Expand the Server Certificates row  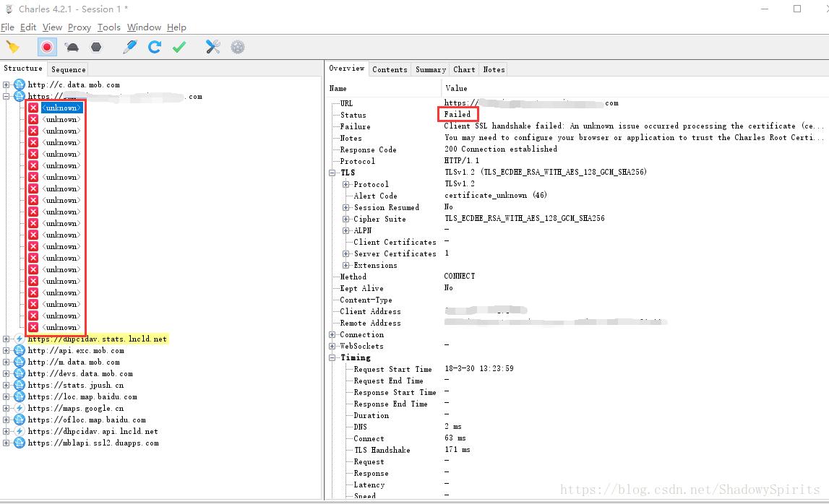(346, 254)
